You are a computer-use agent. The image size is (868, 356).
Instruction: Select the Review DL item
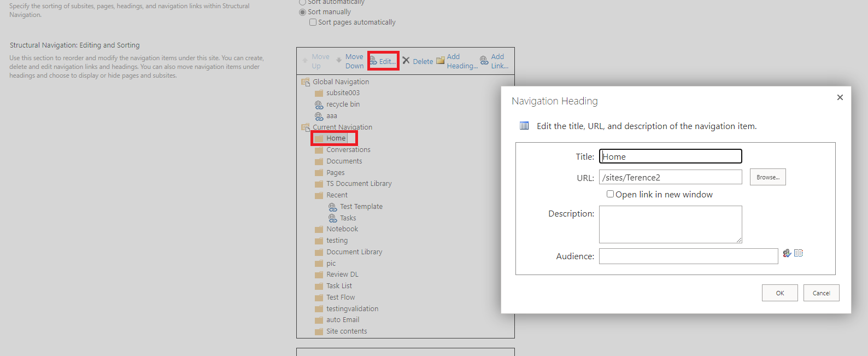pyautogui.click(x=343, y=275)
